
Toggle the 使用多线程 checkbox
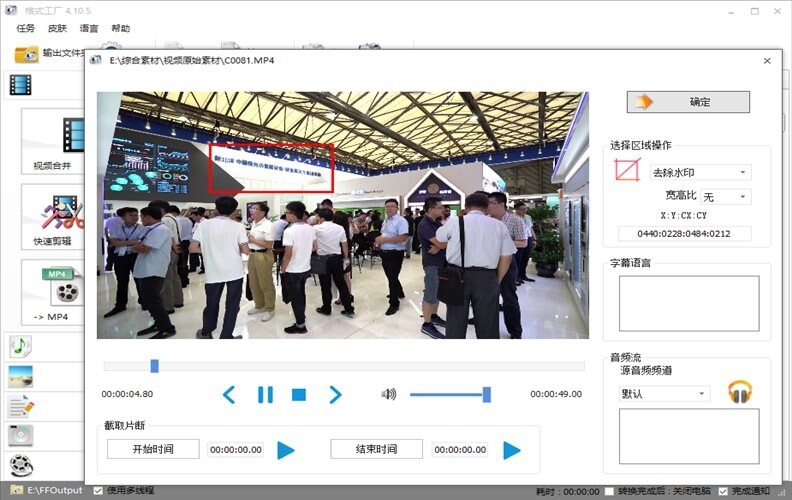(98, 491)
